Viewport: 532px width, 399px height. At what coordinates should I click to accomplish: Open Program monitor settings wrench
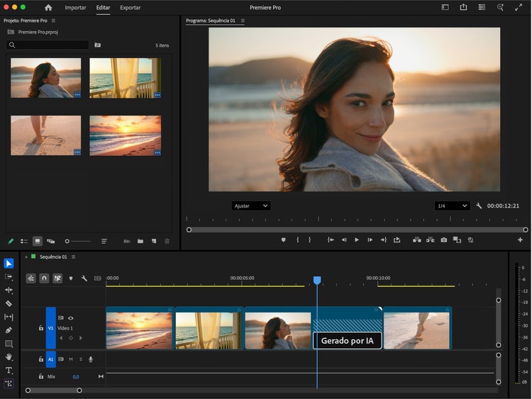click(479, 206)
